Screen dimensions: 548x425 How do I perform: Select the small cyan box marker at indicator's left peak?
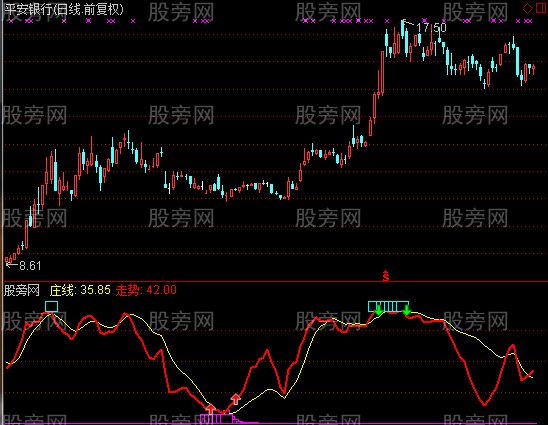click(x=51, y=307)
